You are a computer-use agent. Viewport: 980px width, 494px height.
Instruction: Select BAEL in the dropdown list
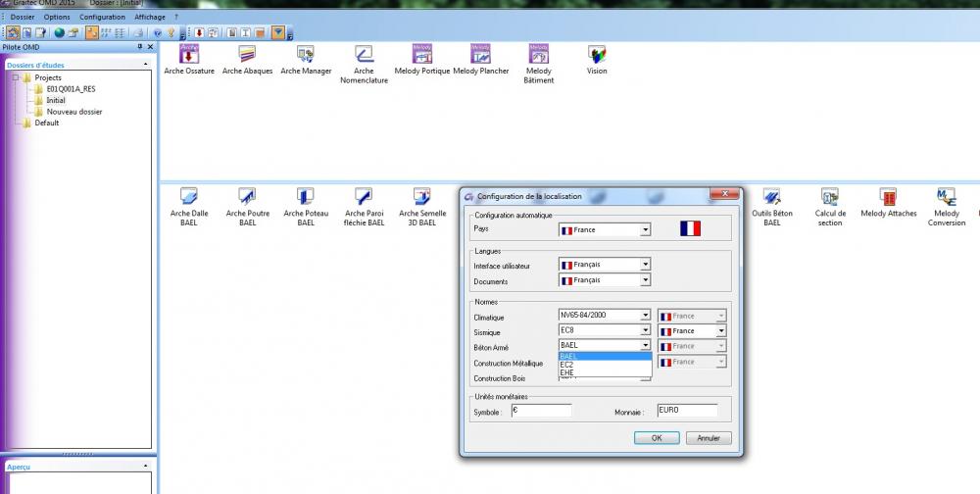click(x=605, y=357)
